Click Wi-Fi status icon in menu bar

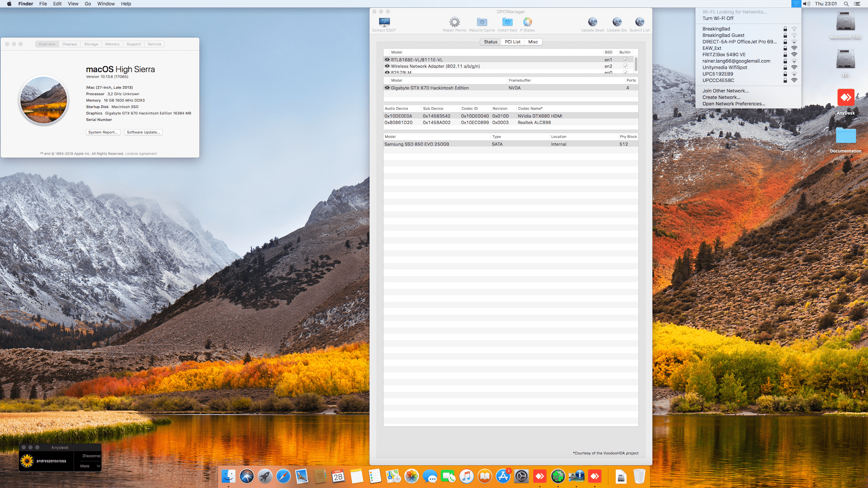click(x=796, y=4)
